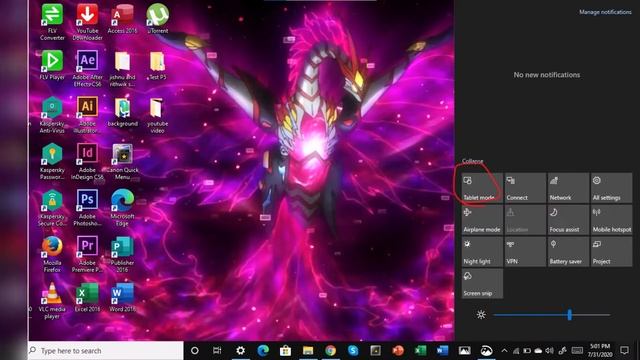640x360 pixels.
Task: Toggle the Tablet mode quick action
Action: (482, 188)
